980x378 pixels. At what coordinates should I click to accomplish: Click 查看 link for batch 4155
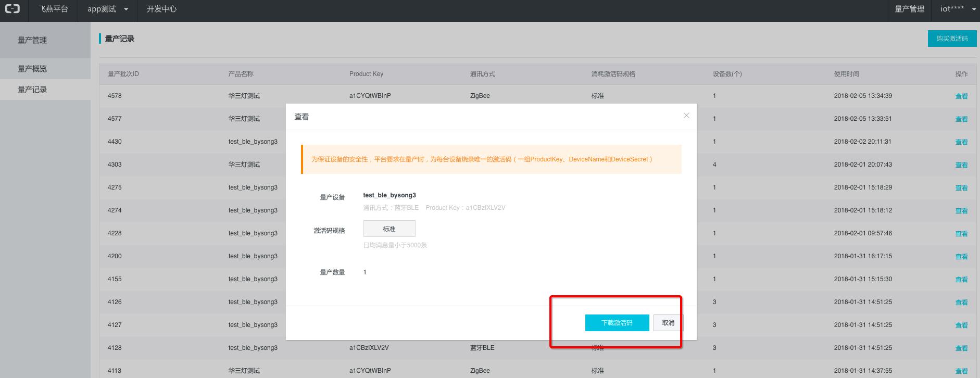pos(961,280)
